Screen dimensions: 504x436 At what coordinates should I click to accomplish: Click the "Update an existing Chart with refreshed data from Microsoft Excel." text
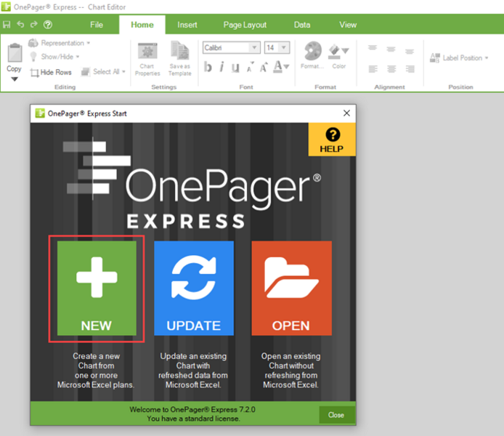point(193,371)
